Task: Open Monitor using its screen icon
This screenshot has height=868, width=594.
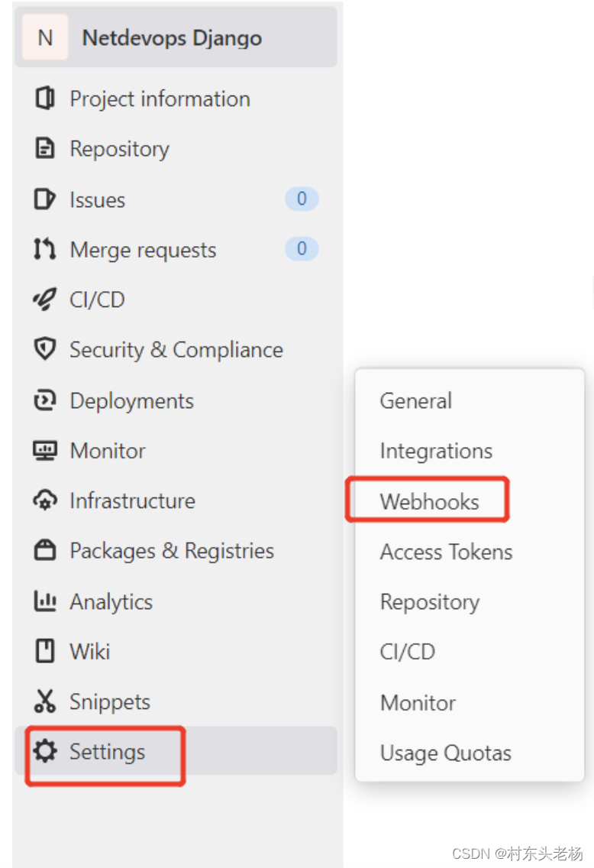Action: (x=44, y=450)
